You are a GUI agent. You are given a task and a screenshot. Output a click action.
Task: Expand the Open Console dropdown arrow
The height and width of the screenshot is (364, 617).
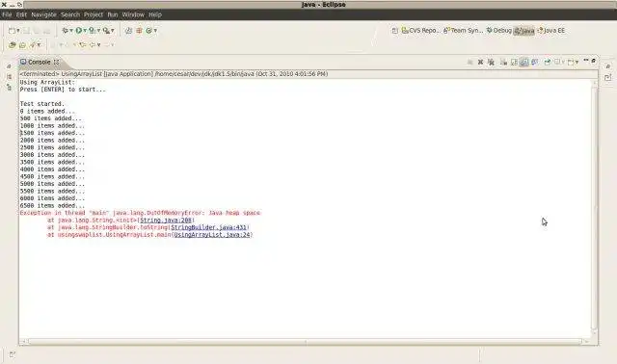(x=577, y=62)
